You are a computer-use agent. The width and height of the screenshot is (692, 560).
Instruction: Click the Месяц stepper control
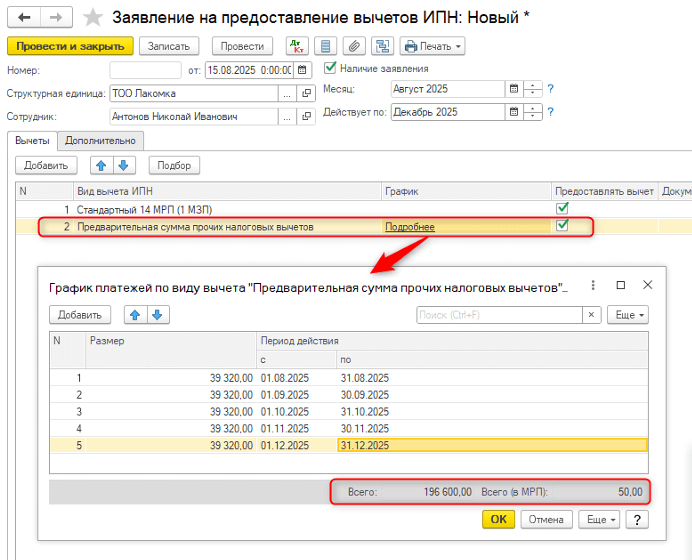pyautogui.click(x=532, y=89)
